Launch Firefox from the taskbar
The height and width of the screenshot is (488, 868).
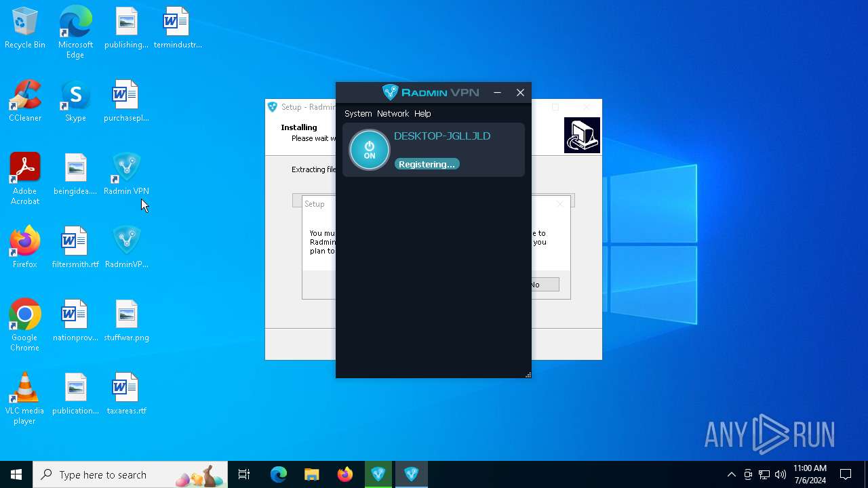[345, 474]
